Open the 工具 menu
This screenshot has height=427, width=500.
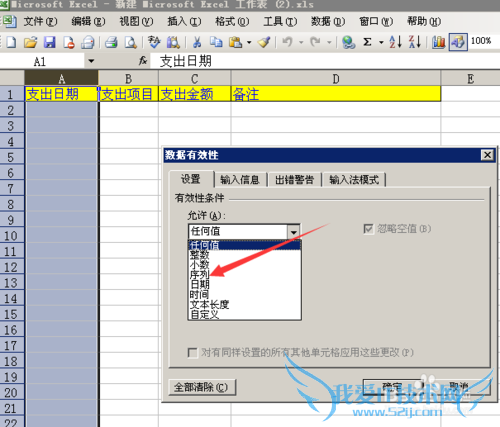click(280, 22)
